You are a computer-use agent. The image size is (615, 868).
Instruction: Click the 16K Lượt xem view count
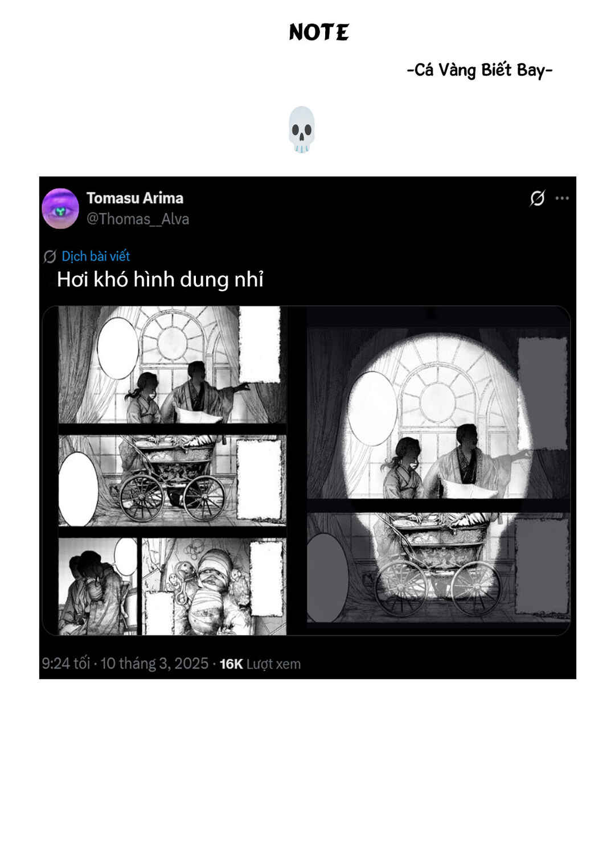tap(260, 664)
